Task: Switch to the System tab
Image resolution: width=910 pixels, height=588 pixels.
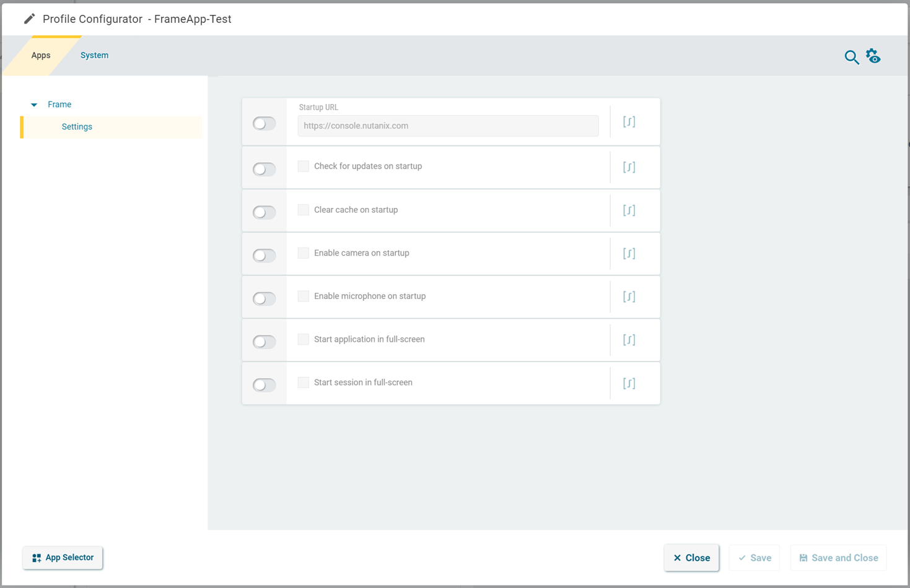Action: pyautogui.click(x=94, y=55)
